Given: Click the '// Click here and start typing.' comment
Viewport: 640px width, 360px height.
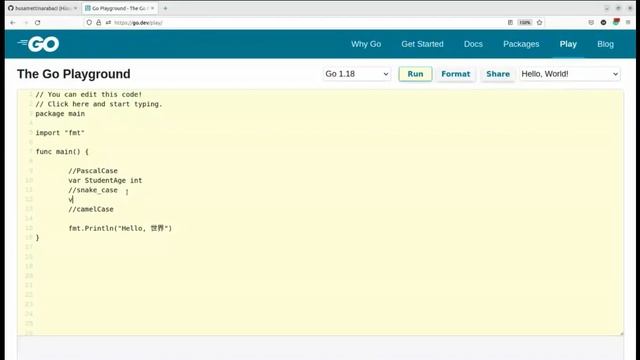Looking at the screenshot, I should click(x=99, y=104).
